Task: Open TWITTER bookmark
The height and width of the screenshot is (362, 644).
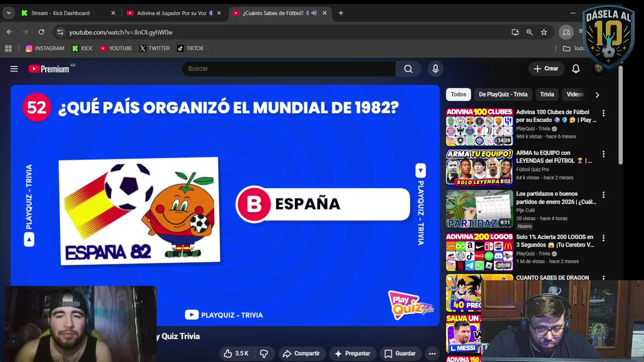Action: tap(154, 48)
